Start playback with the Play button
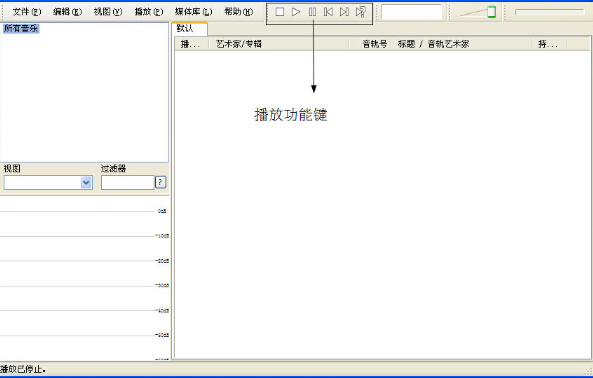The height and width of the screenshot is (378, 593). [x=296, y=12]
